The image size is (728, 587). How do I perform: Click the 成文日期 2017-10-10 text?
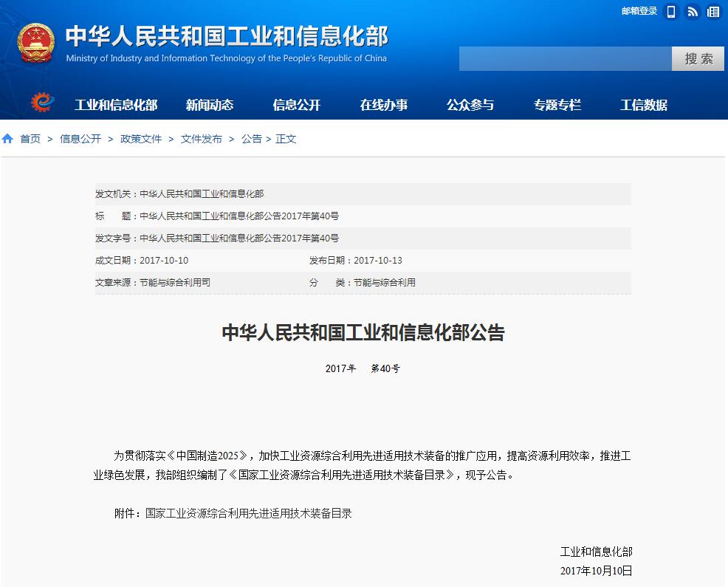point(142,261)
